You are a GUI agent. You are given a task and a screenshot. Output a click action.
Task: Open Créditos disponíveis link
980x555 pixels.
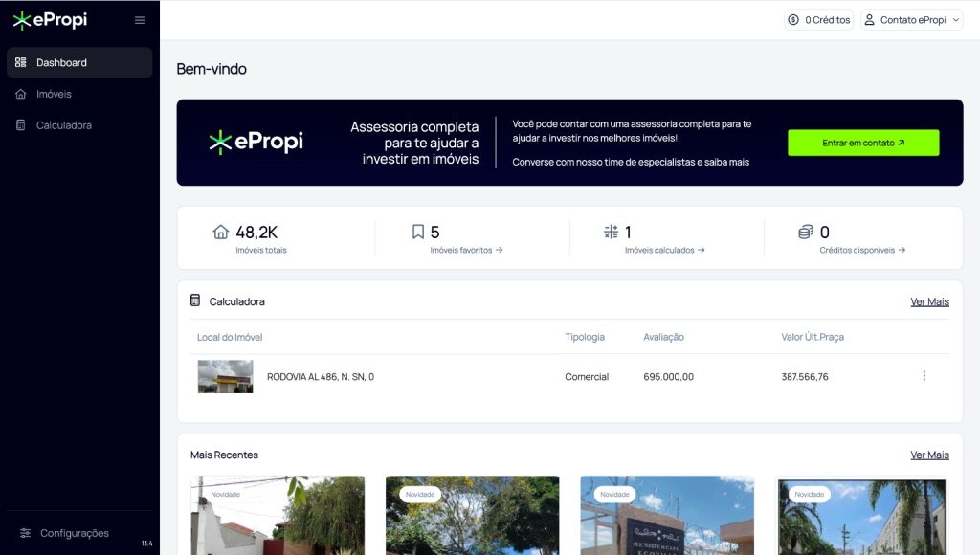coord(862,250)
